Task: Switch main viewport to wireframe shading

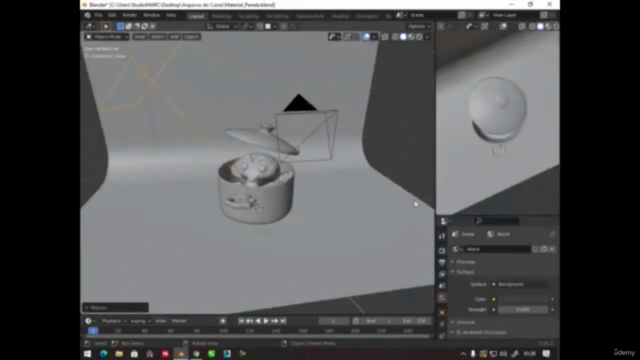Action: click(395, 37)
